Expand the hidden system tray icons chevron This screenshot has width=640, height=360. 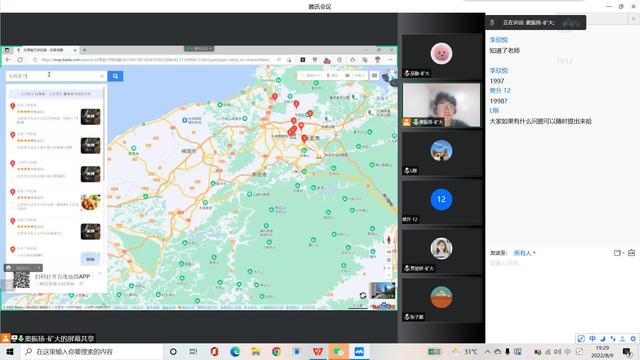tap(487, 351)
